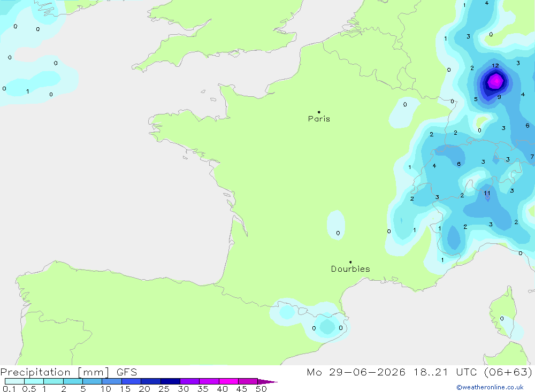Select the 11 mm precipitation value

click(487, 193)
